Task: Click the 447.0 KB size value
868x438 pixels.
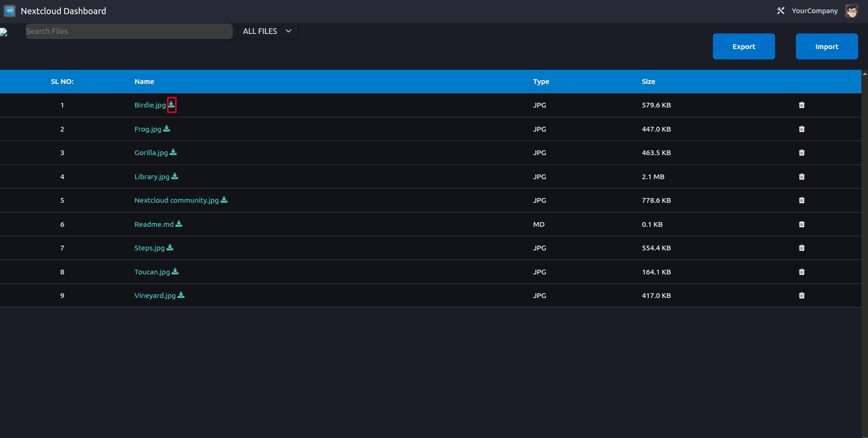Action: (x=656, y=129)
